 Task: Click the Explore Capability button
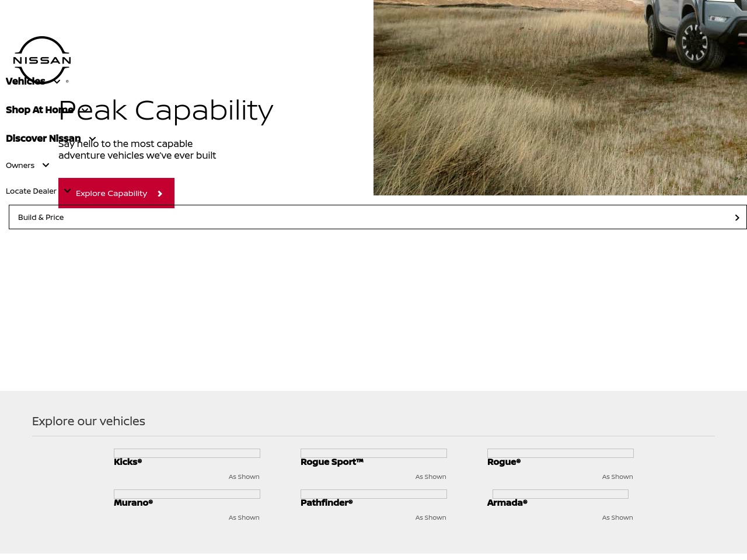pos(116,193)
